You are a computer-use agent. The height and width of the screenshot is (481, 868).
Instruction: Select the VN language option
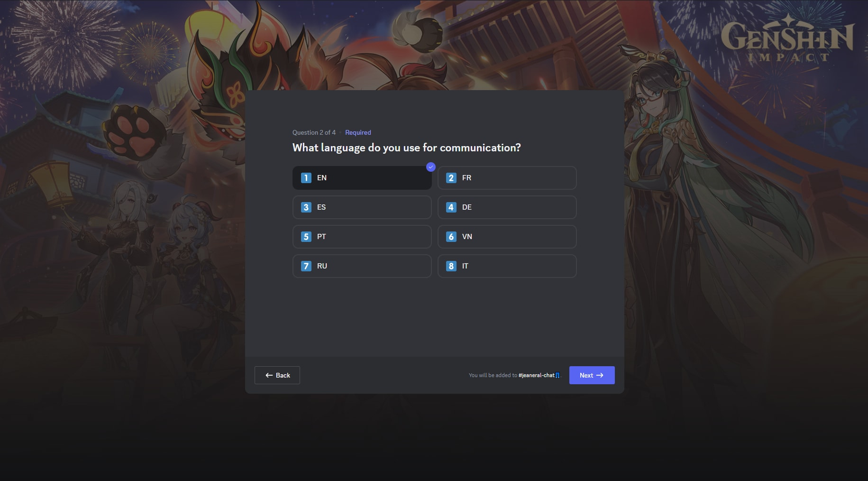pos(507,237)
